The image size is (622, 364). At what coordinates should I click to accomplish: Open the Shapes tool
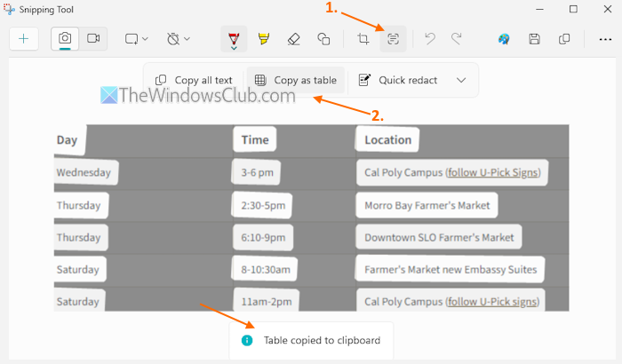[x=323, y=39]
